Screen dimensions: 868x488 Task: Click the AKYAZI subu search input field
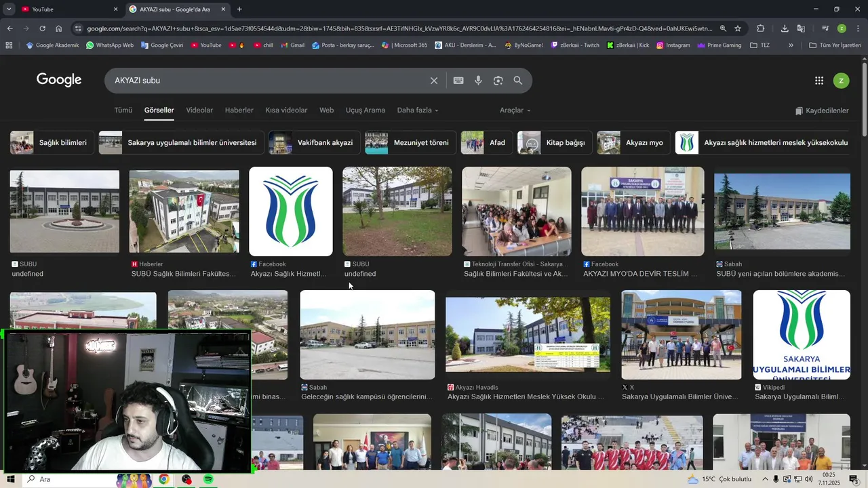pyautogui.click(x=268, y=81)
